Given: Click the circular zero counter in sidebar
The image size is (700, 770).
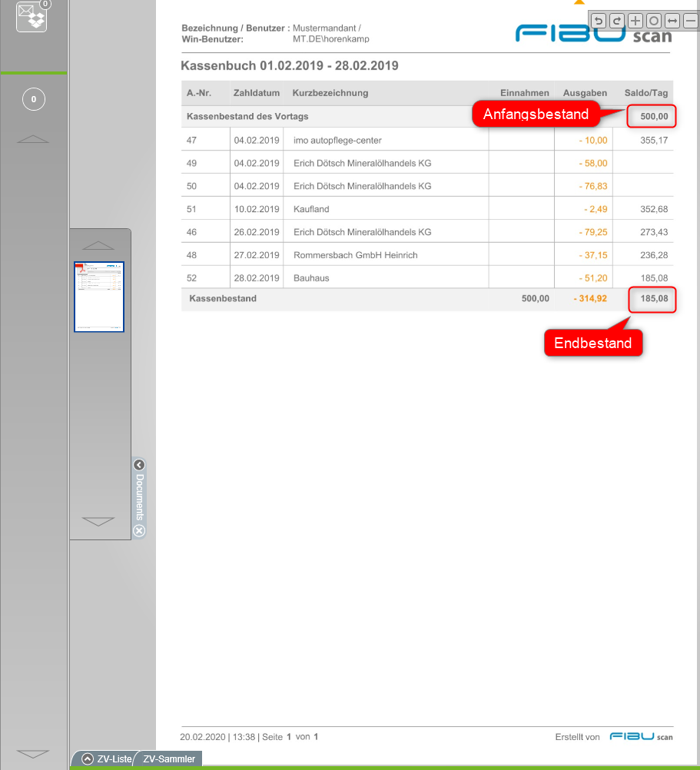Looking at the screenshot, I should coord(33,99).
